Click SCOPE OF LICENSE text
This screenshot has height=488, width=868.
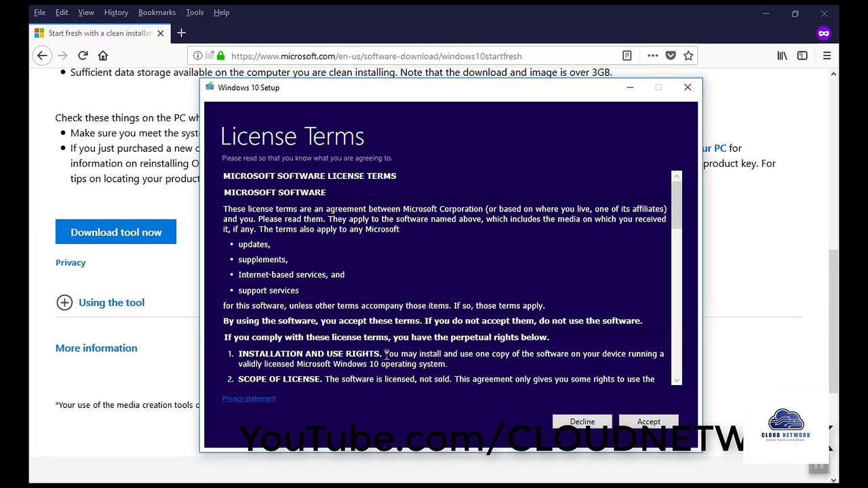coord(279,380)
